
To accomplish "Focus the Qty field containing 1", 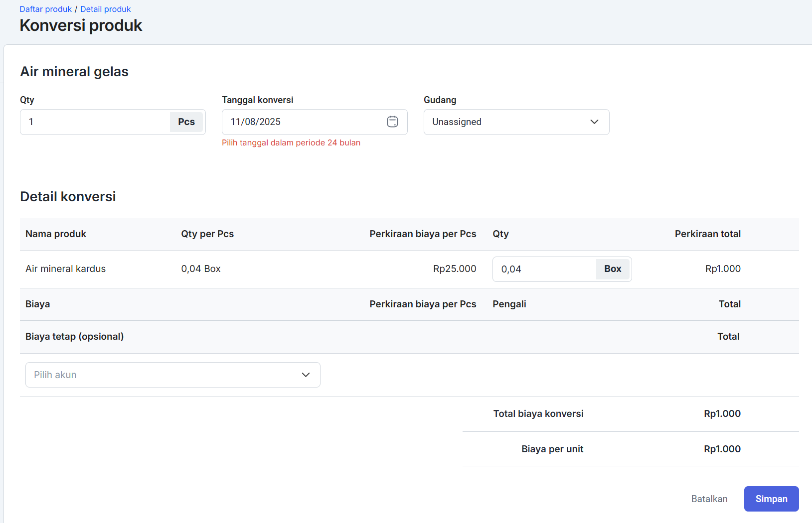I will (95, 122).
